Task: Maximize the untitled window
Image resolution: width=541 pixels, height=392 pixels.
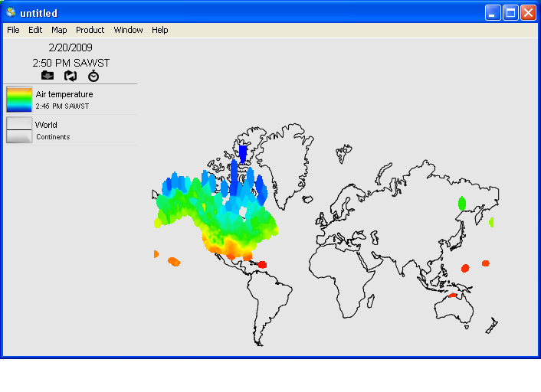Action: (x=510, y=13)
